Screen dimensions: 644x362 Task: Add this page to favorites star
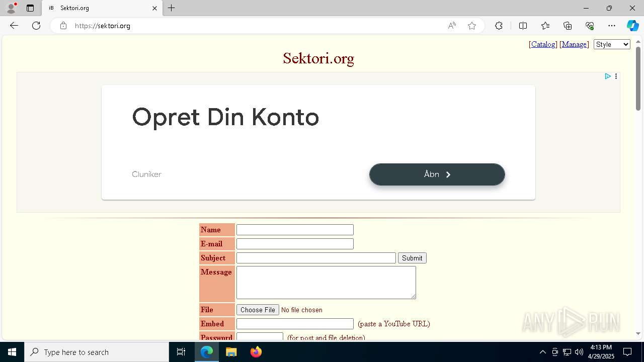[472, 26]
